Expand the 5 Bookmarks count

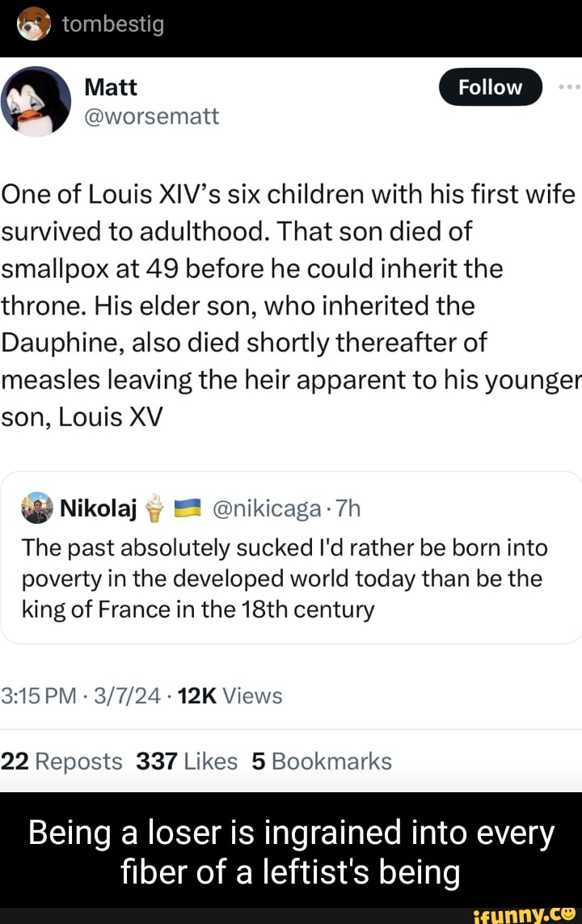320,761
